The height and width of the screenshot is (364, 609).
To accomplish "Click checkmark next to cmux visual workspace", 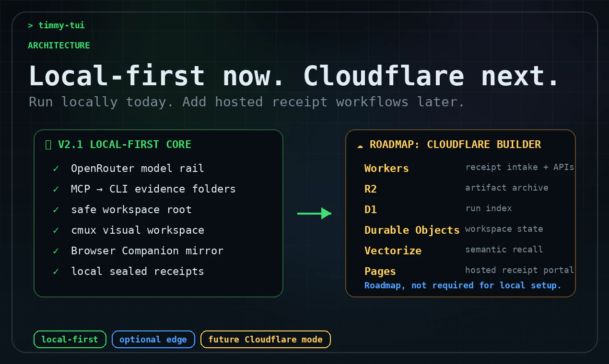I will click(56, 230).
